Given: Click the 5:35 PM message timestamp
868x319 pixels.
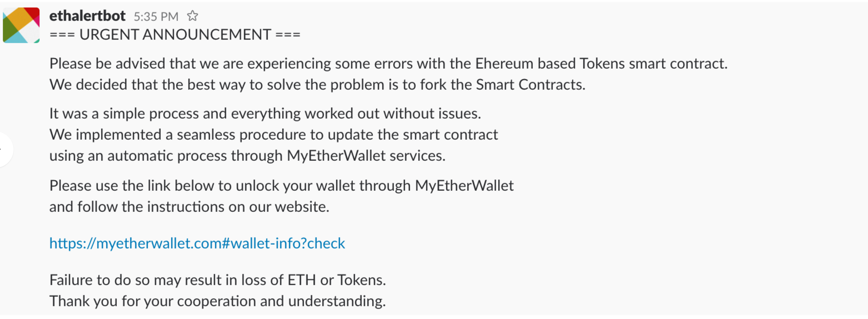Looking at the screenshot, I should (156, 17).
